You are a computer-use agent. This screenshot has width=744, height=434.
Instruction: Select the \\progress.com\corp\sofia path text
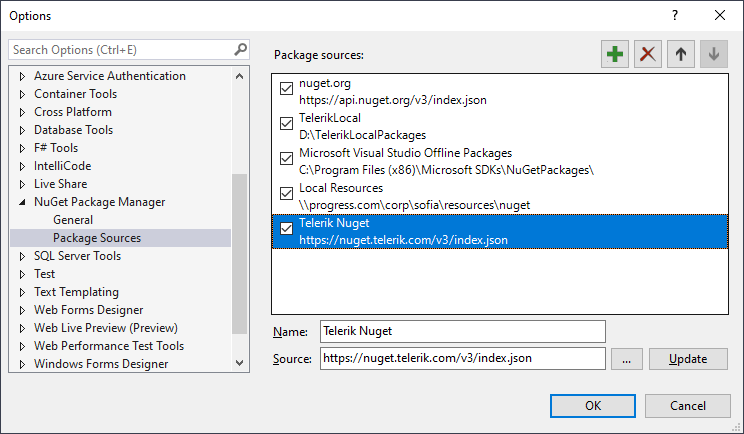[415, 205]
